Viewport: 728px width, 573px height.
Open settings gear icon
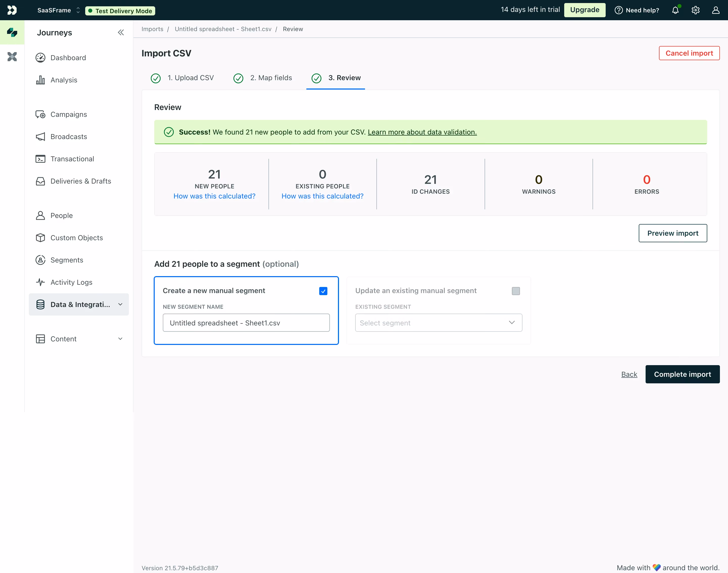click(695, 10)
